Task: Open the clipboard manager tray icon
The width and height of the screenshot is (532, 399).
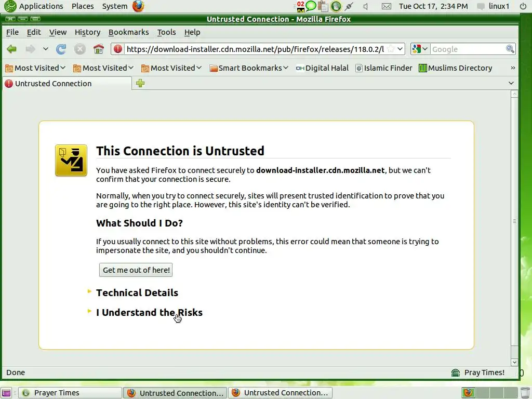Action: [323, 6]
